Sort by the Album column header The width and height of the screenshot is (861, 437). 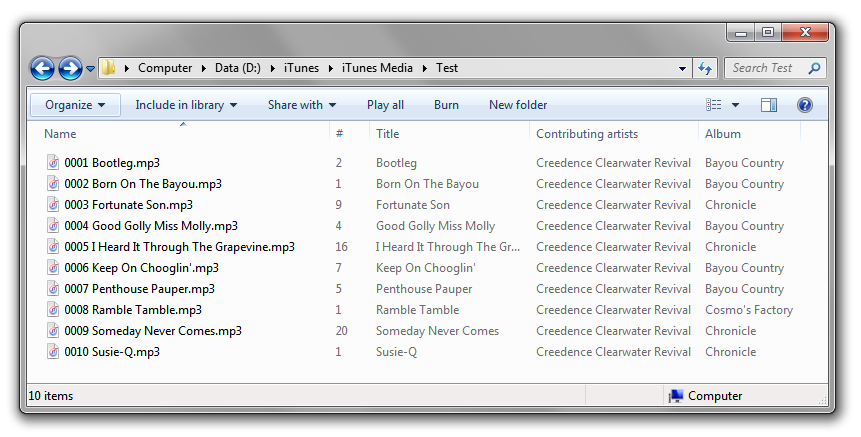pyautogui.click(x=749, y=134)
